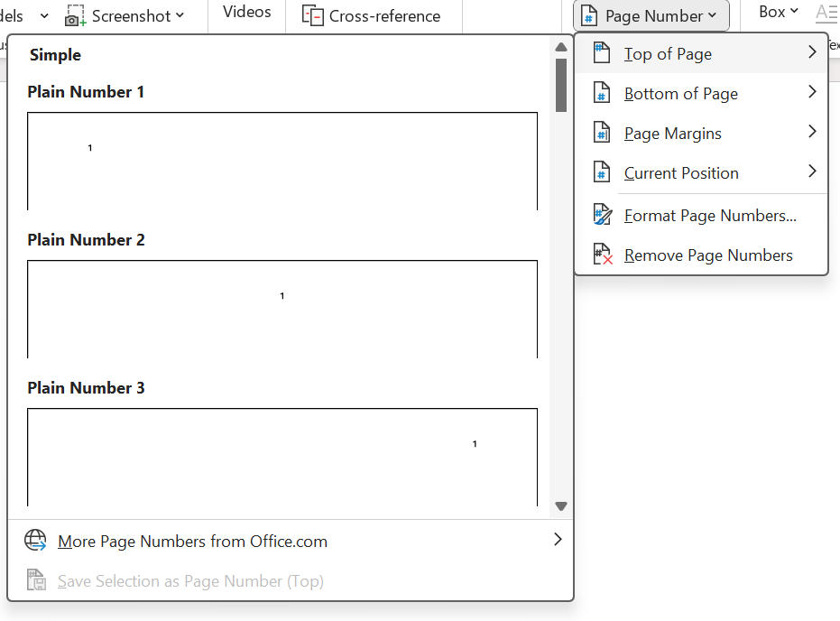Expand the Page Number dropdown arrow
Image resolution: width=840 pixels, height=621 pixels.
click(x=712, y=15)
